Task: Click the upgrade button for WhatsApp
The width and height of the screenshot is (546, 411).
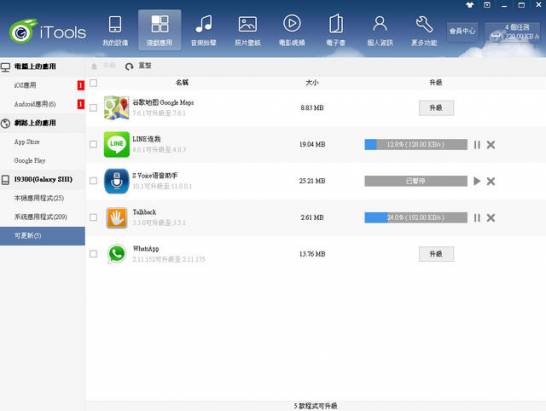Action: click(436, 254)
